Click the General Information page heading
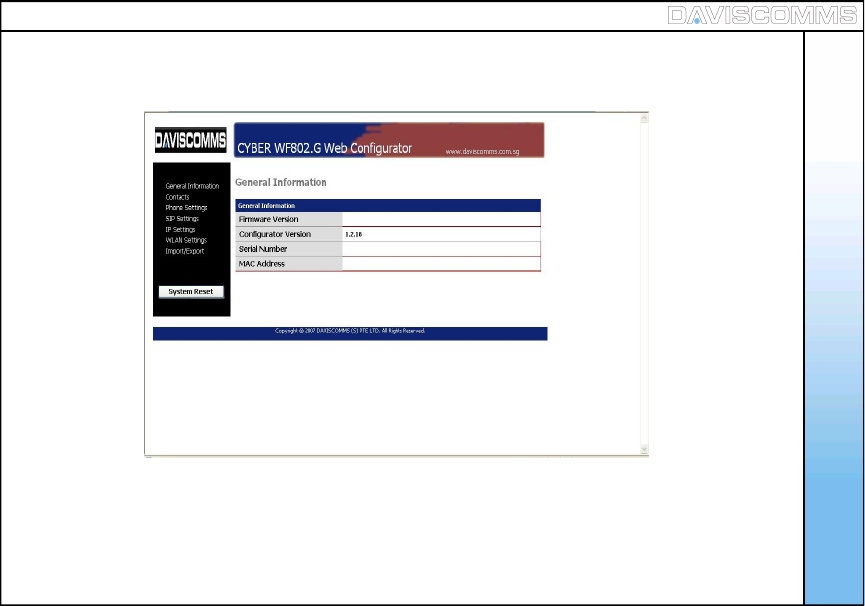The width and height of the screenshot is (865, 606). (281, 183)
